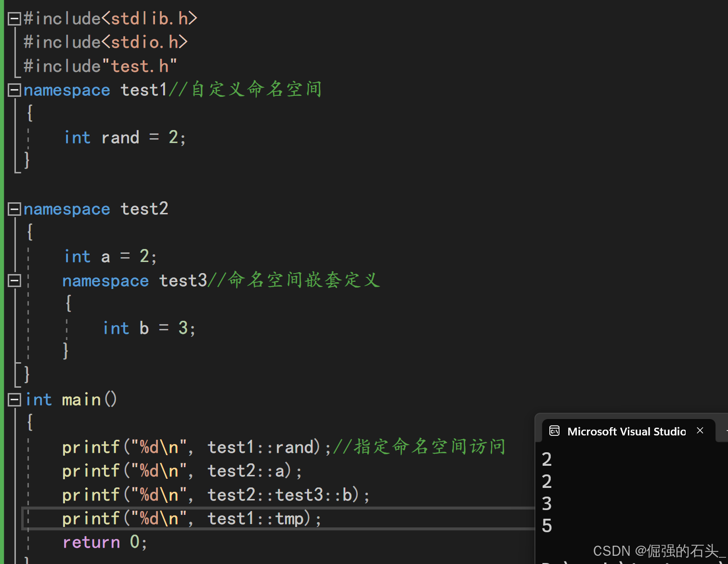The image size is (728, 564).
Task: Click the int b = 3 declaration
Action: (x=149, y=328)
